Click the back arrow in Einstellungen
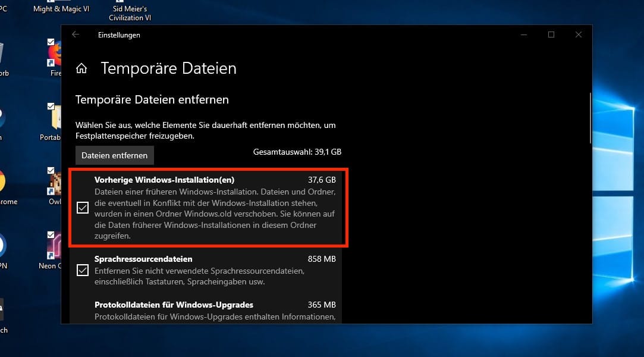 tap(76, 35)
